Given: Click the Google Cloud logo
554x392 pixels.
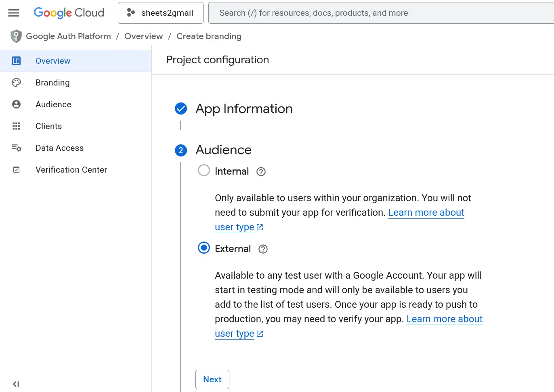Looking at the screenshot, I should coord(69,13).
